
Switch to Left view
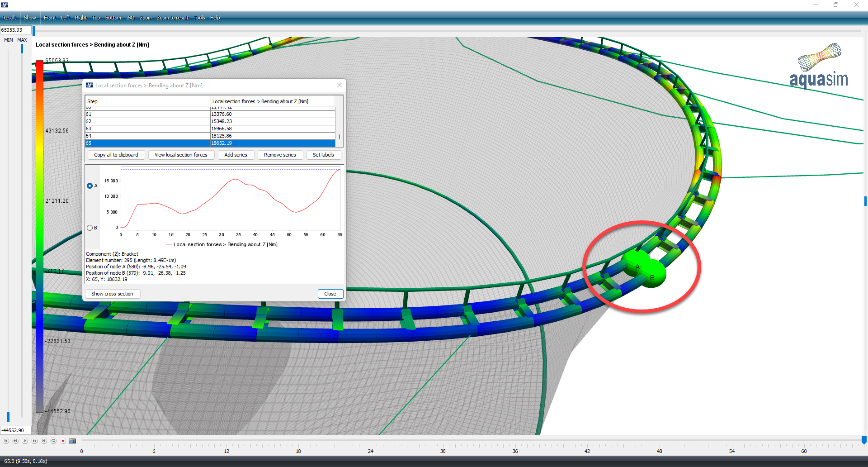click(66, 18)
